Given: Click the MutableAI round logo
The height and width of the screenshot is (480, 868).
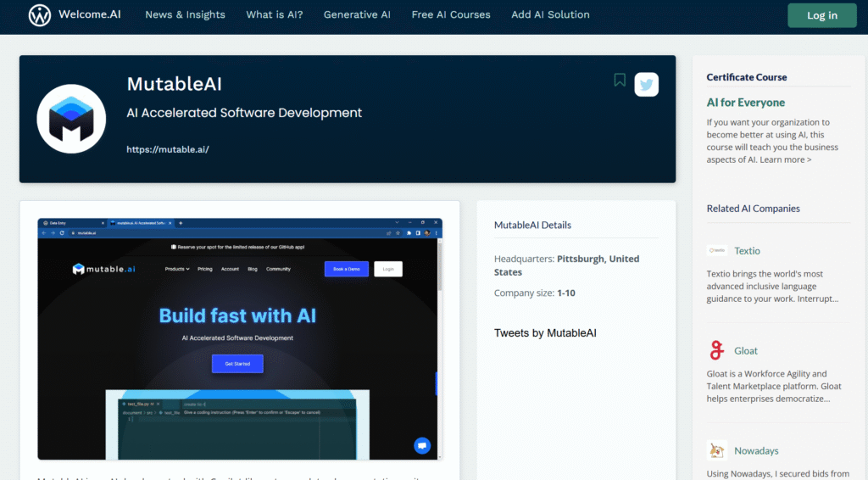Looking at the screenshot, I should [71, 119].
